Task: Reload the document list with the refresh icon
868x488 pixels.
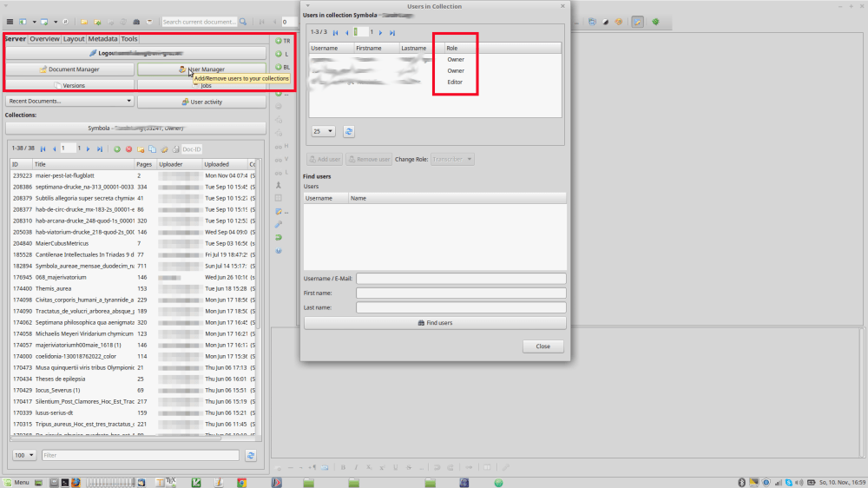Action: 251,455
